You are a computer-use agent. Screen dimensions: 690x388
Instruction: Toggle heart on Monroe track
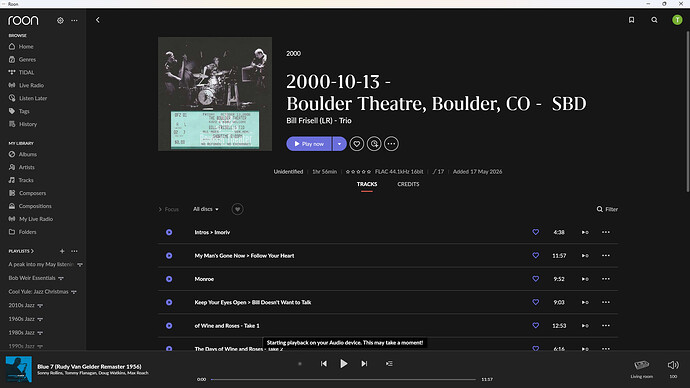click(x=536, y=278)
